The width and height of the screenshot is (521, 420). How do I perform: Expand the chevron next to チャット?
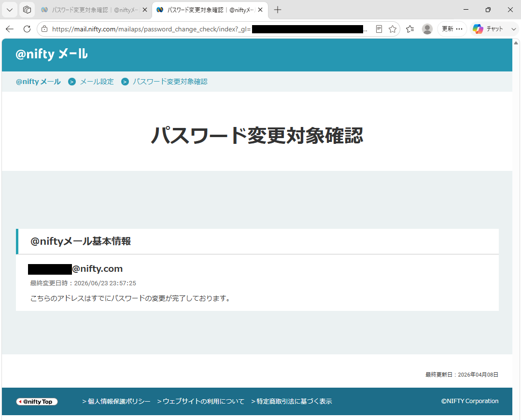tap(513, 29)
